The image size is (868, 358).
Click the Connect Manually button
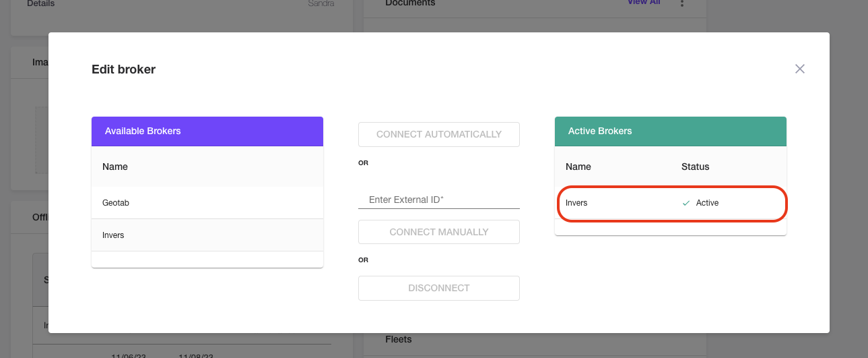coord(439,232)
